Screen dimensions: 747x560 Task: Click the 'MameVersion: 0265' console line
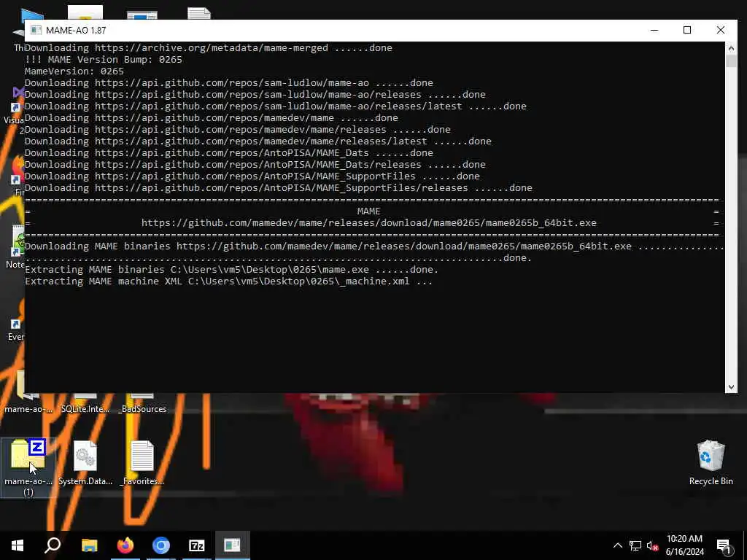pos(74,71)
